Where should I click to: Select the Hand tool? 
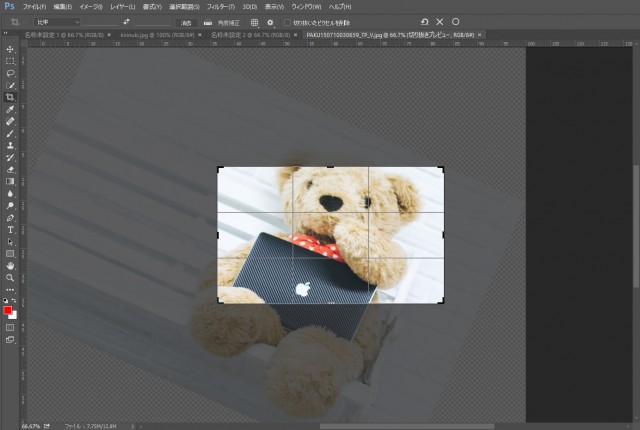[10, 265]
